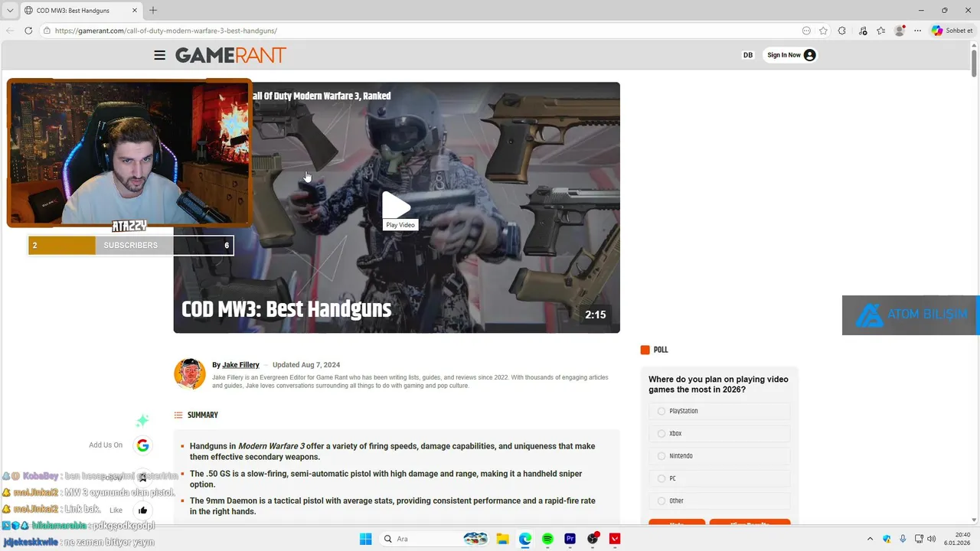The image size is (980, 551).
Task: Click the Summary list icon
Action: click(x=178, y=415)
